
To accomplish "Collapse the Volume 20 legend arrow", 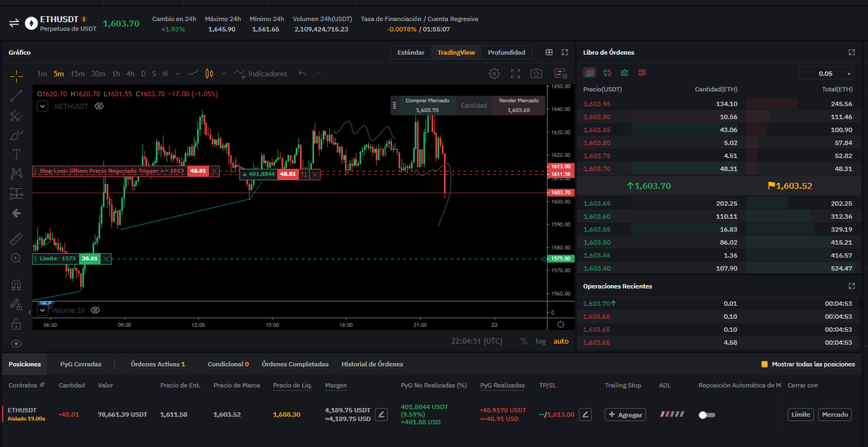I will [x=42, y=310].
